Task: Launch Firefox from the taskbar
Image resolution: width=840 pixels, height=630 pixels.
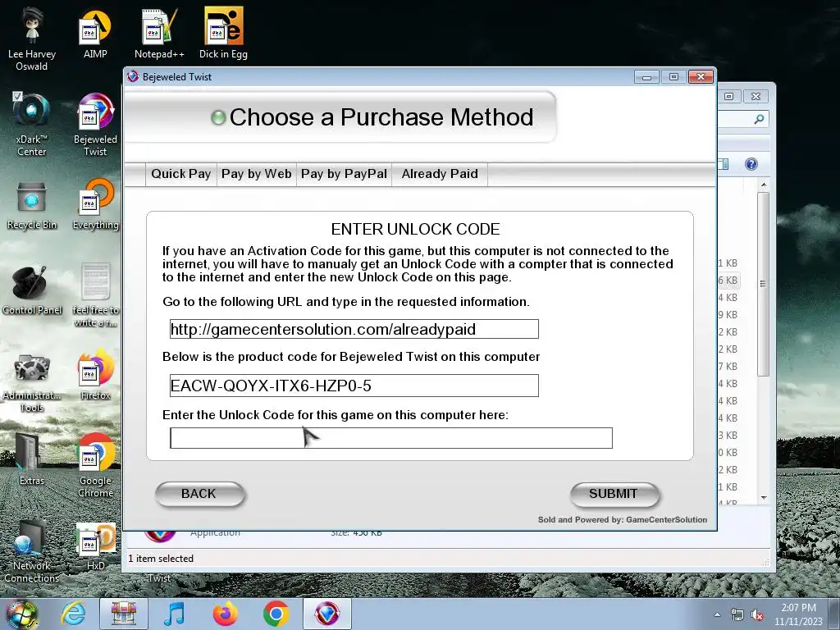Action: [225, 614]
